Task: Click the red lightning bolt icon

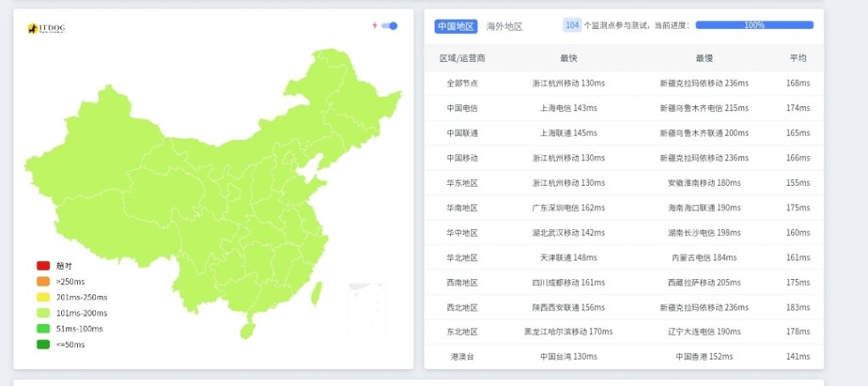Action: tap(375, 25)
